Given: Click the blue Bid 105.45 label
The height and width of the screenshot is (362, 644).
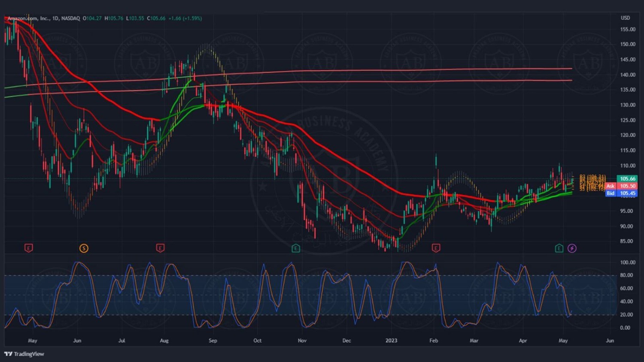Looking at the screenshot, I should [621, 193].
